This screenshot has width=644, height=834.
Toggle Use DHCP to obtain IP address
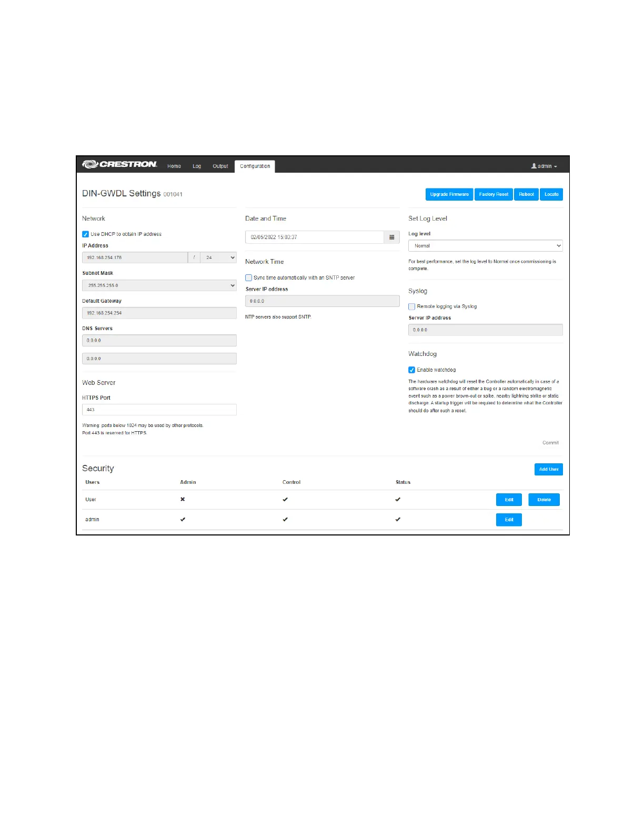pyautogui.click(x=86, y=234)
